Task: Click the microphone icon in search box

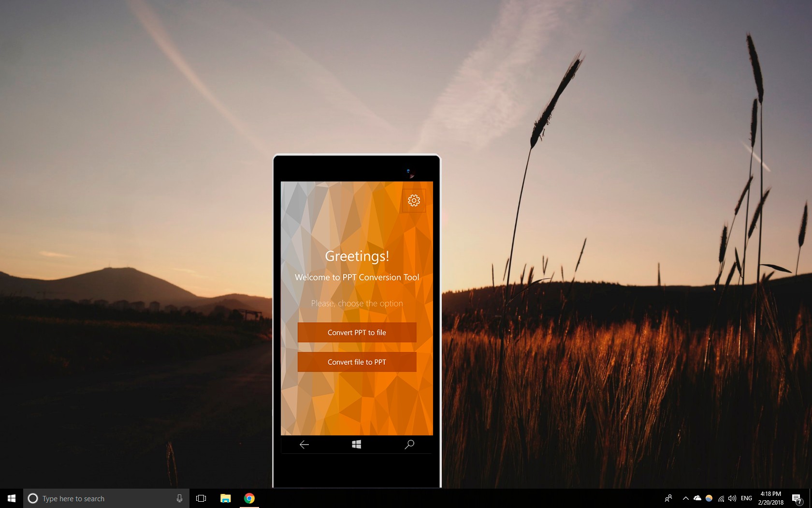Action: (x=179, y=498)
